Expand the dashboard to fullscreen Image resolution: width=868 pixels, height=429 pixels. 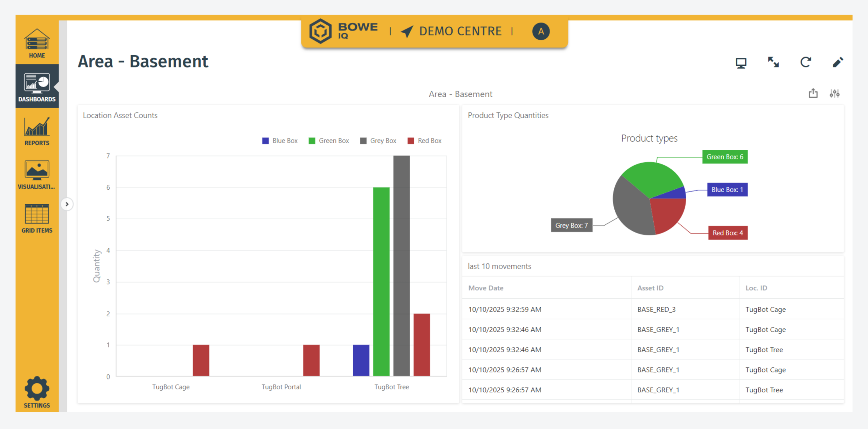[x=773, y=62]
